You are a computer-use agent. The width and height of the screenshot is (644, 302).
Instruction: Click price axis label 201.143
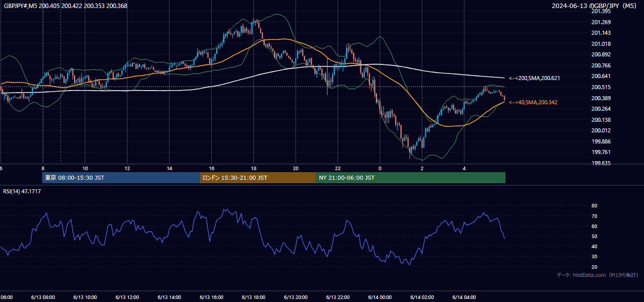tap(601, 33)
